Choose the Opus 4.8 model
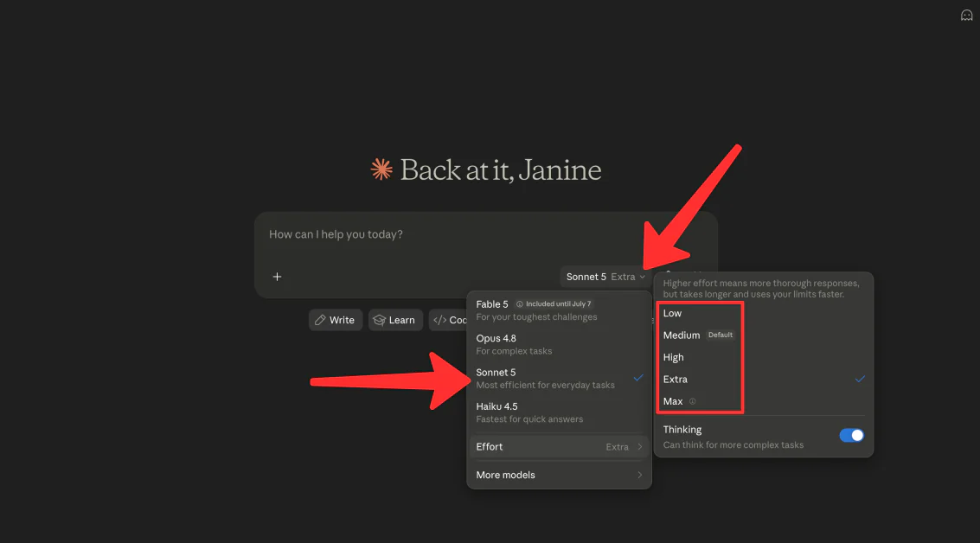Screen dimensions: 980x543 coord(559,344)
